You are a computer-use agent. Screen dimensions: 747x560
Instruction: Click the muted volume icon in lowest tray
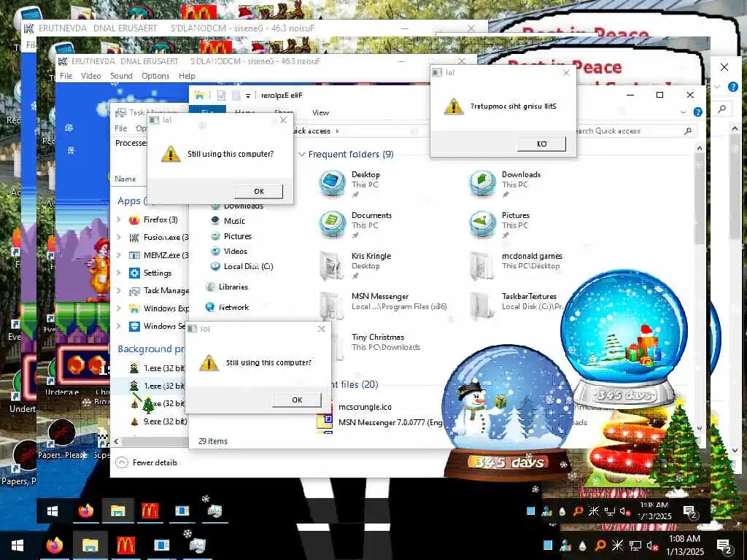coord(653,545)
